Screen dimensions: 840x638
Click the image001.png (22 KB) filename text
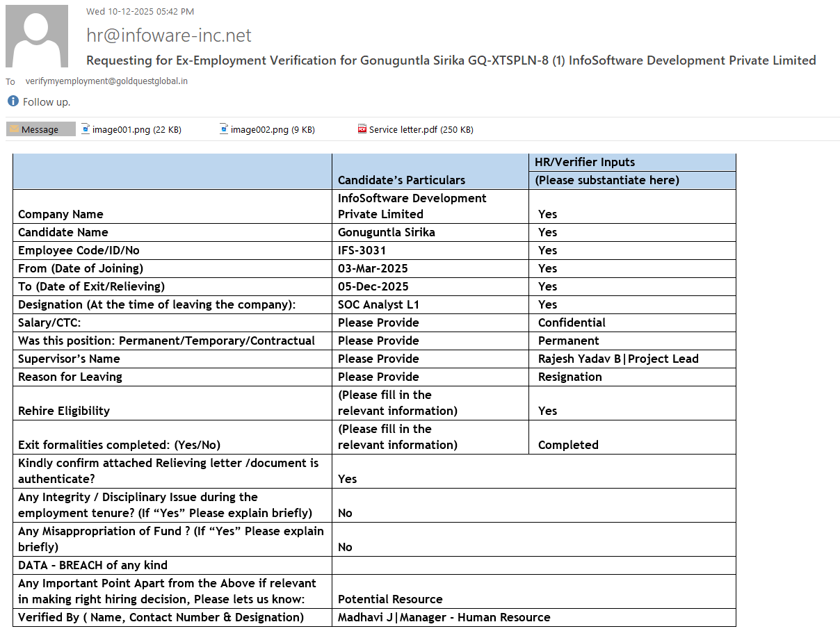tap(137, 129)
